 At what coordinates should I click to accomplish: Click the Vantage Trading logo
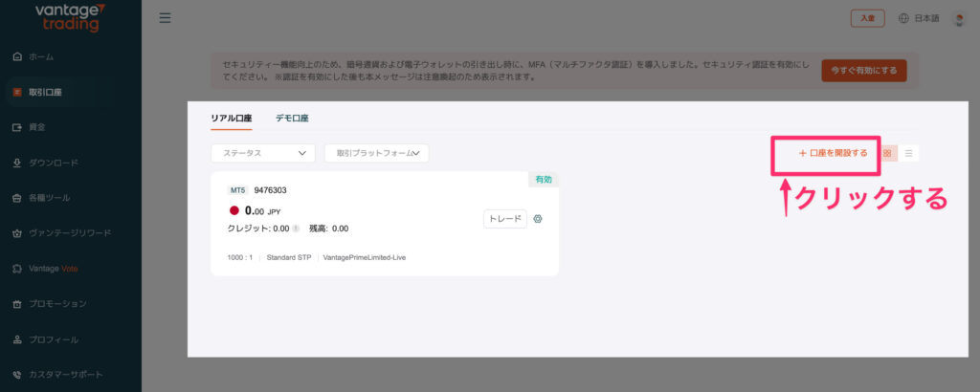[70, 17]
